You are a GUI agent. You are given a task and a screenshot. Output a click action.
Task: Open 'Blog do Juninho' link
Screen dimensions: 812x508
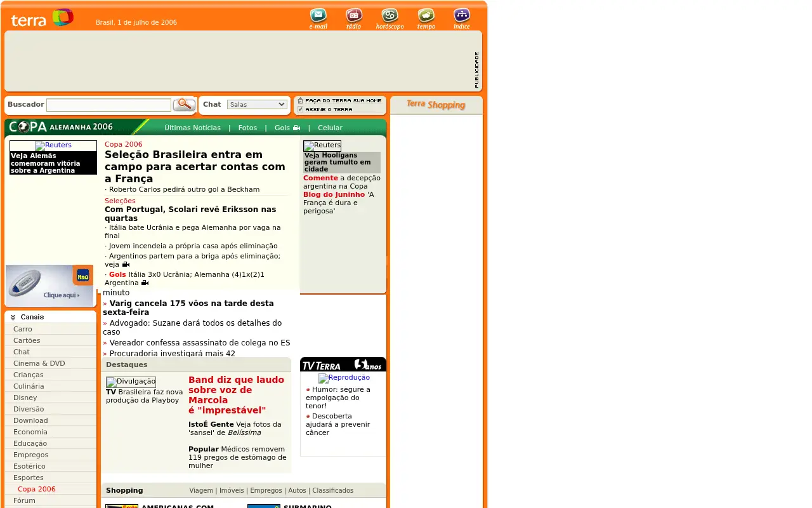pos(334,194)
